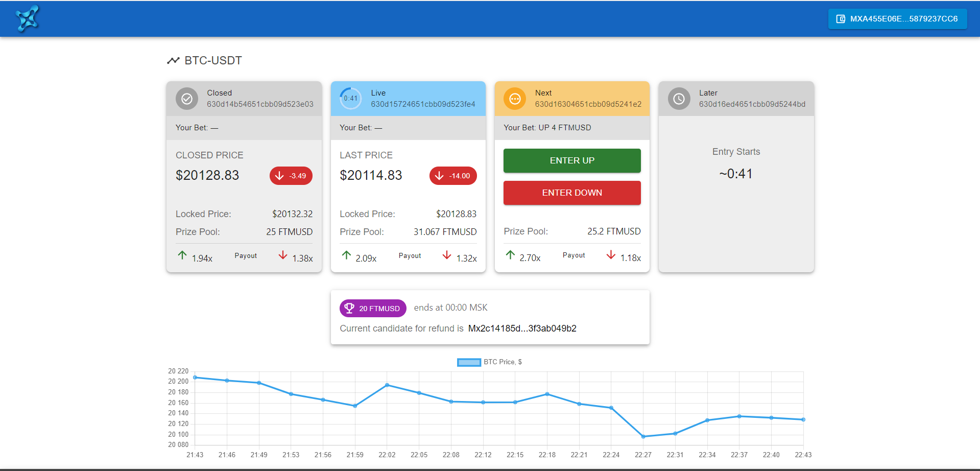
Task: Click the 1.32x down payout value
Action: 467,258
